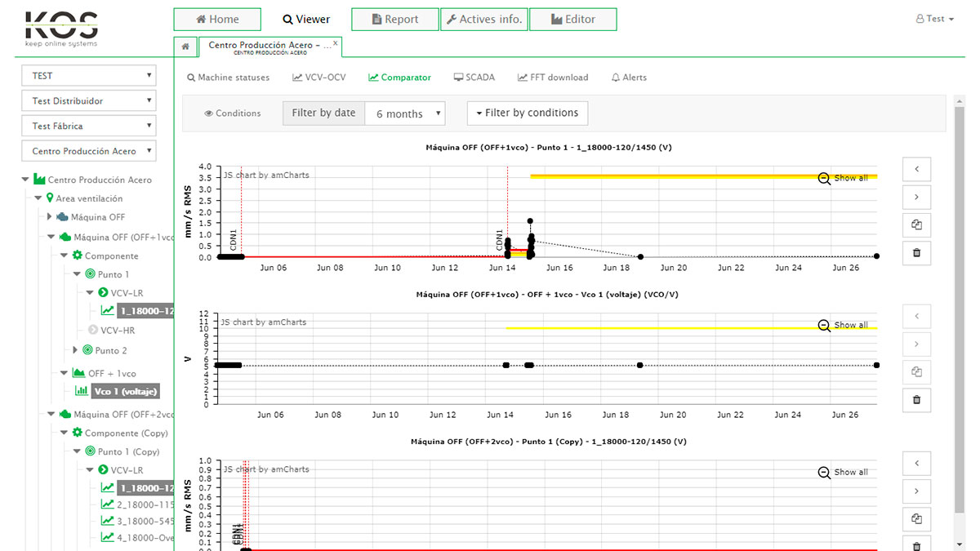Open the Test user menu

[x=935, y=19]
